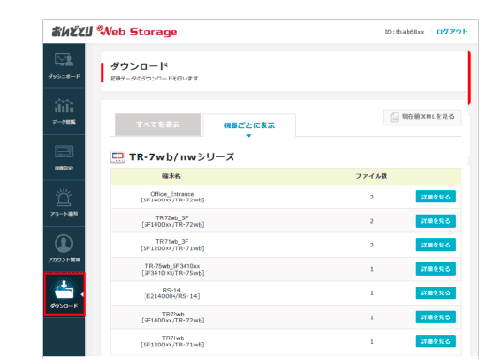The height and width of the screenshot is (361, 484).
Task: Click the TR-7wb/nw series device icon
Action: pos(117,157)
